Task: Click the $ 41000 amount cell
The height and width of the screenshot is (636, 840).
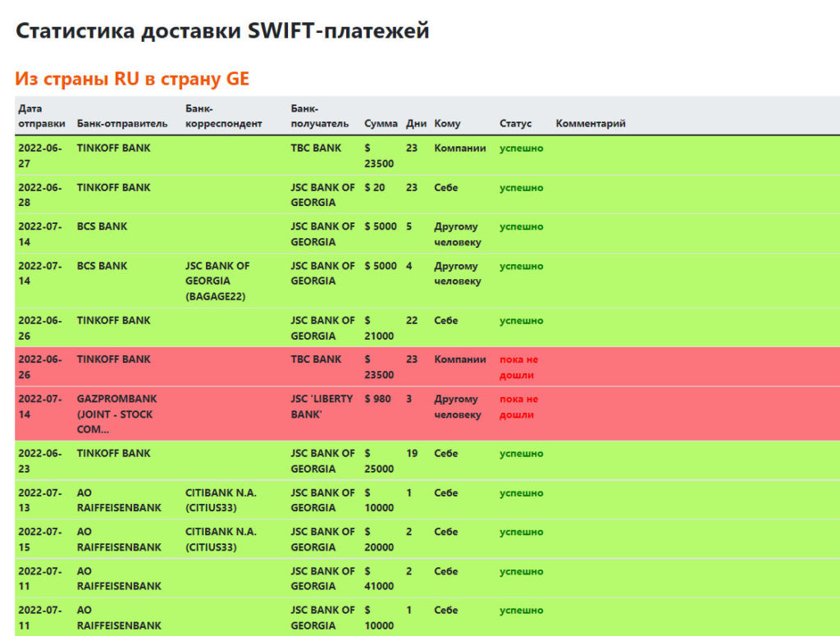Action: click(379, 579)
